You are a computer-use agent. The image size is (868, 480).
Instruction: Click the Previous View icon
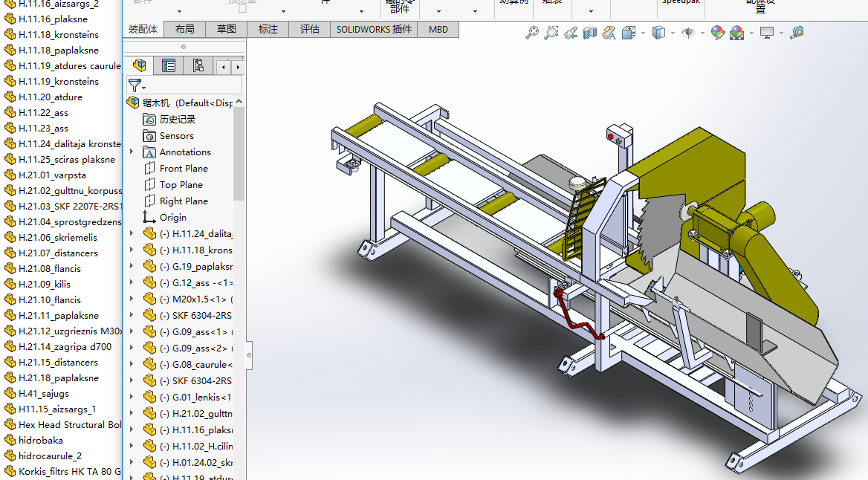571,33
